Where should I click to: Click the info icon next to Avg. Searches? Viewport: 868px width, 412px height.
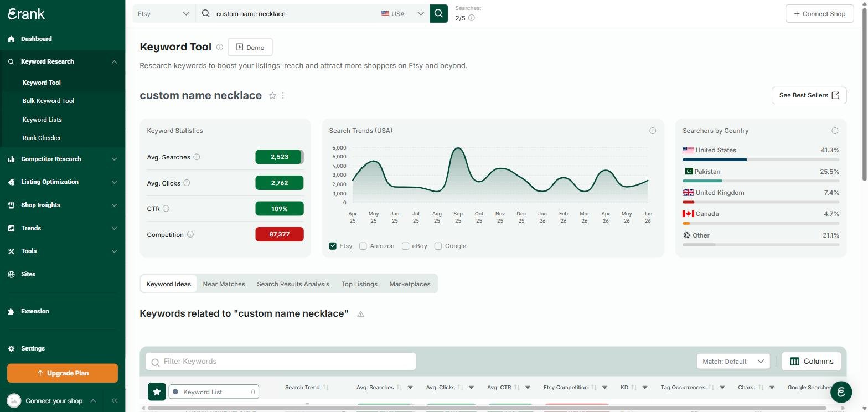(197, 157)
